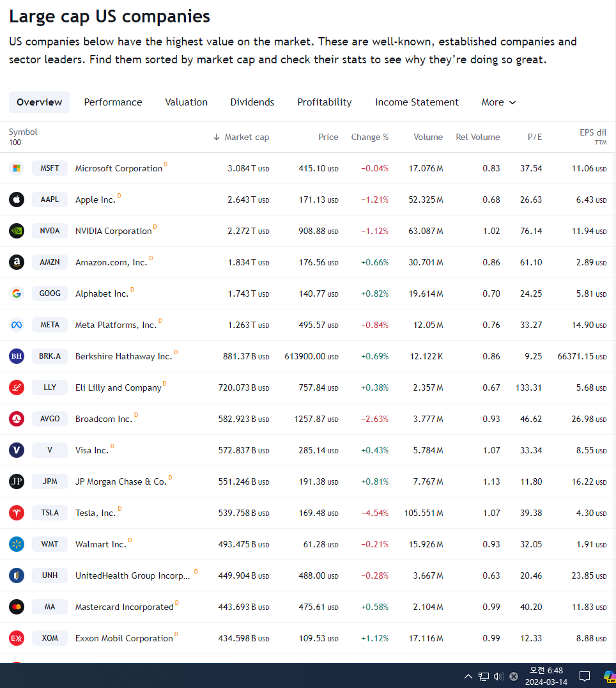The width and height of the screenshot is (616, 688).
Task: Click the UnitedHealth Group company name
Action: point(133,575)
